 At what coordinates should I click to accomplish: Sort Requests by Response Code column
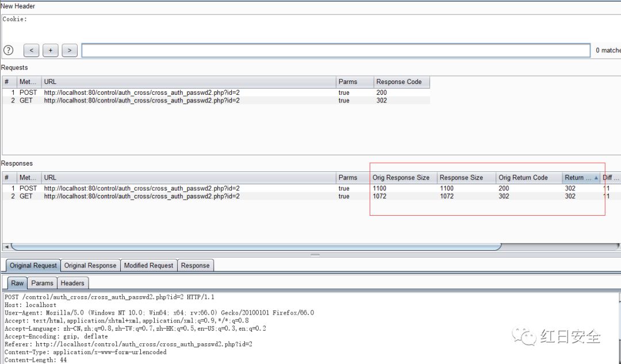point(399,82)
